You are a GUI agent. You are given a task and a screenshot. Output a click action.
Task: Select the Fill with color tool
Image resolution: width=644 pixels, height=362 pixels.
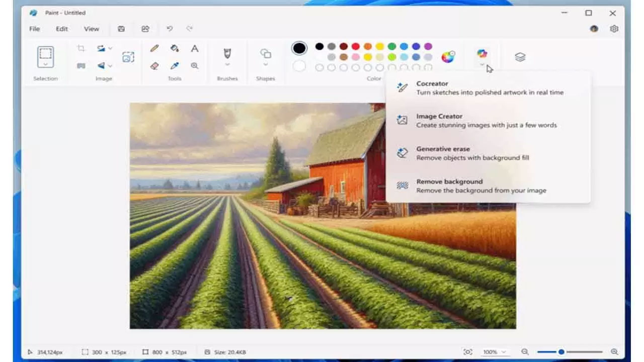pyautogui.click(x=174, y=48)
